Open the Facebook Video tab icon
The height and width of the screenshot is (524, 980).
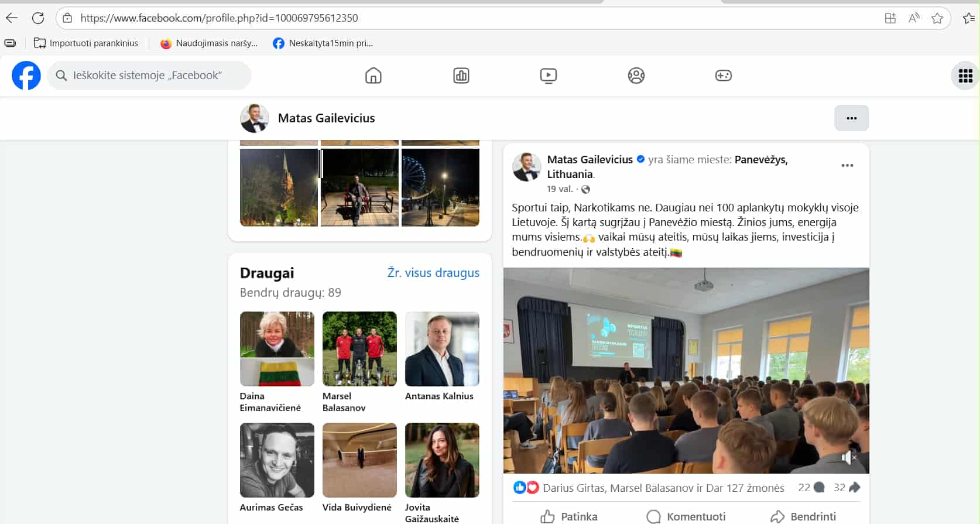pyautogui.click(x=549, y=76)
